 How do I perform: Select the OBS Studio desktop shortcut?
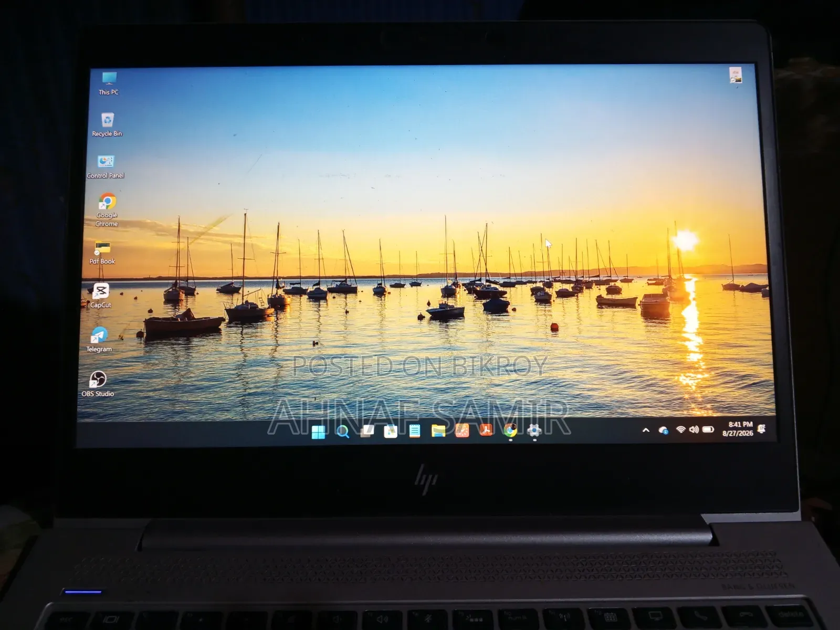tap(98, 384)
